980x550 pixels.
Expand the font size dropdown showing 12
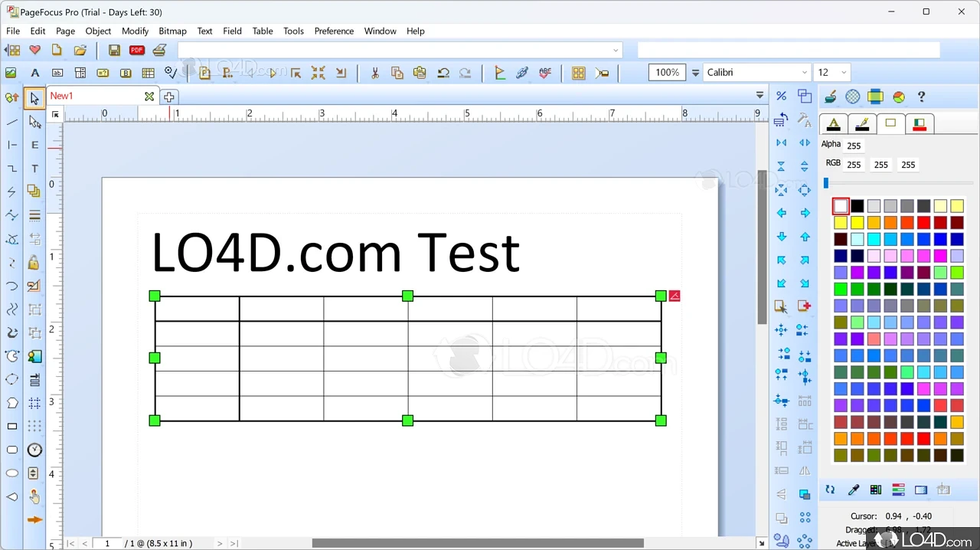pyautogui.click(x=843, y=72)
